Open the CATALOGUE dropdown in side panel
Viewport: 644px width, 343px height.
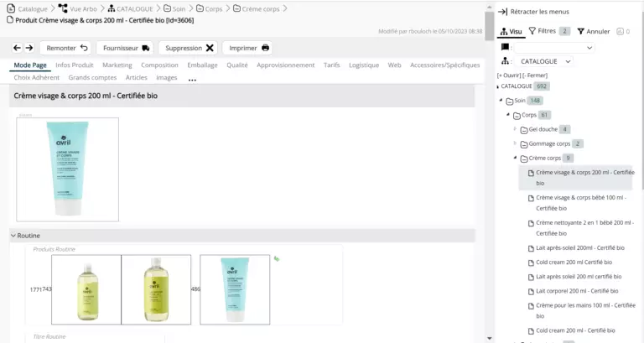tap(544, 61)
